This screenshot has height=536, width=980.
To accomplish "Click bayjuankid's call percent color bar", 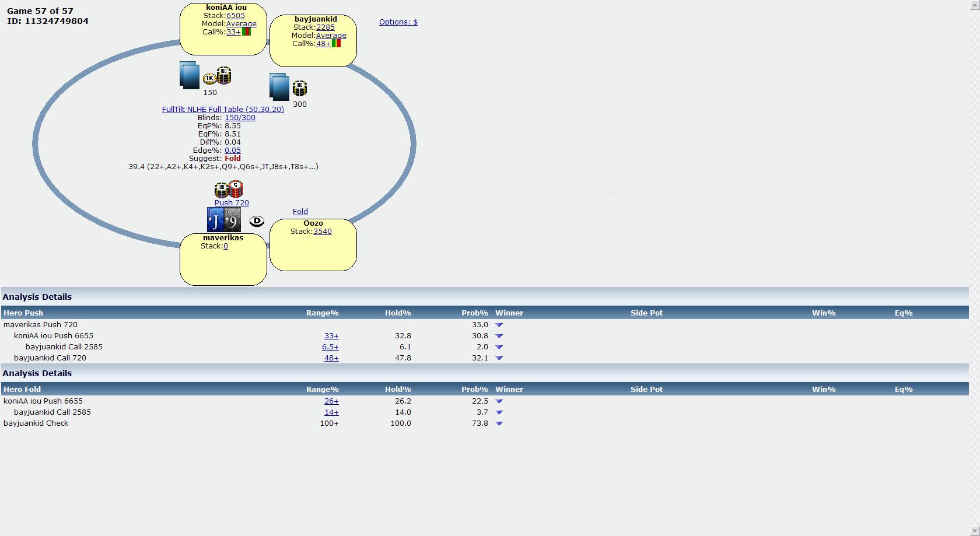I will point(336,43).
